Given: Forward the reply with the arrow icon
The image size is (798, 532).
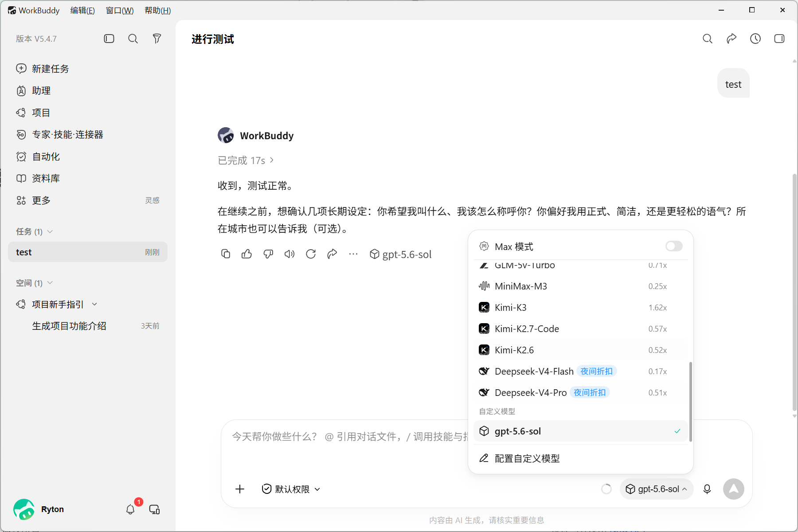Looking at the screenshot, I should 332,254.
